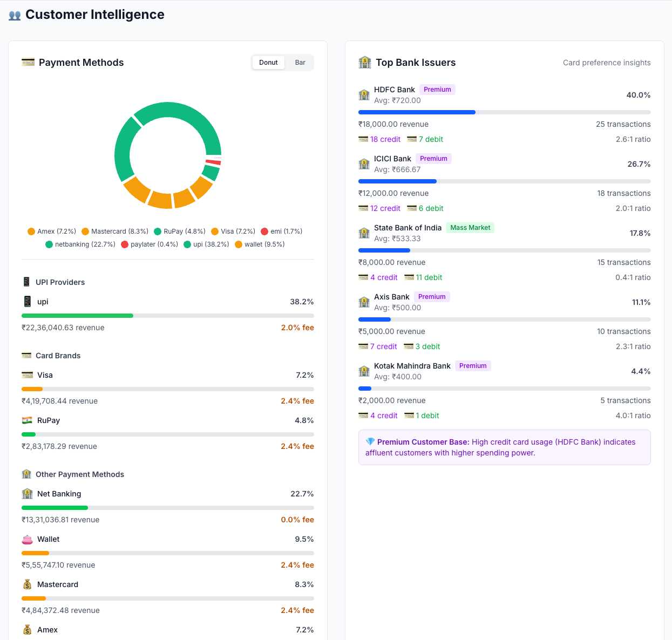Image resolution: width=672 pixels, height=640 pixels.
Task: Toggle the paylater (0.4%) legend entry
Action: click(150, 244)
